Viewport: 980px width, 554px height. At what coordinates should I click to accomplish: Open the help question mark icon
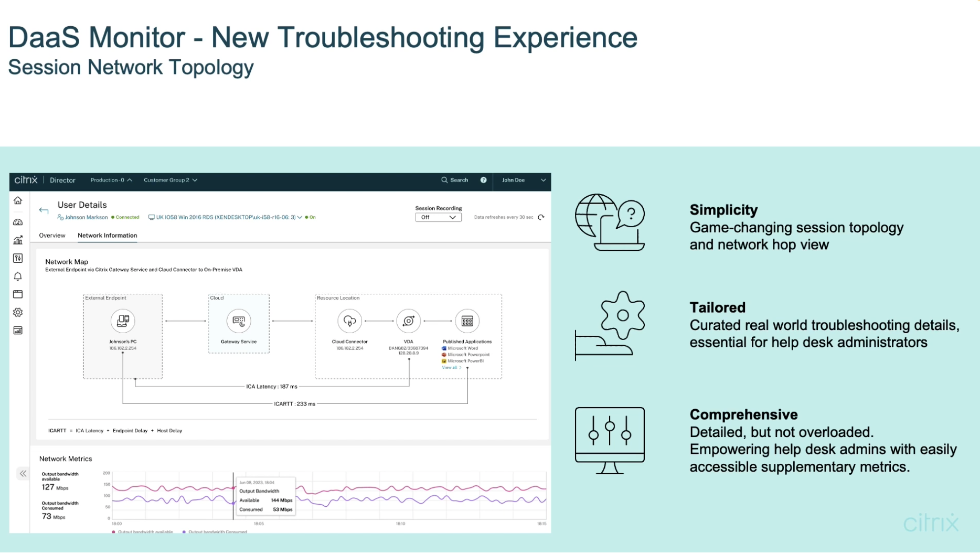pyautogui.click(x=483, y=180)
